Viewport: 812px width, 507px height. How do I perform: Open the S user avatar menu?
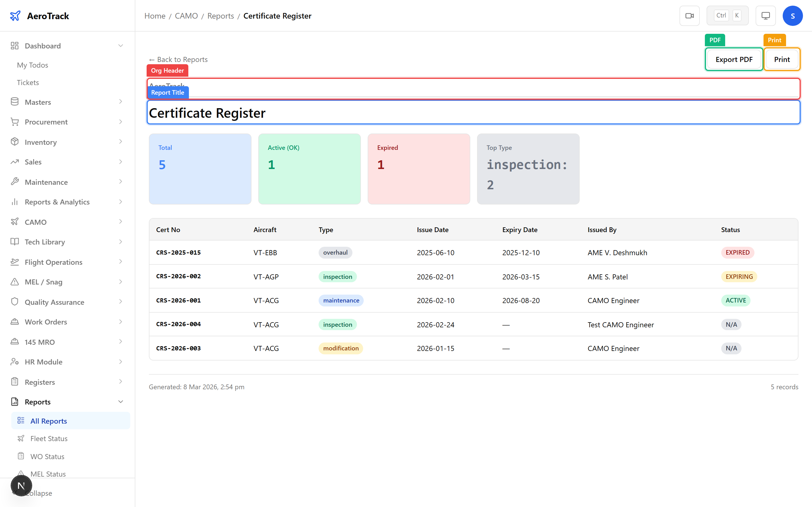793,15
